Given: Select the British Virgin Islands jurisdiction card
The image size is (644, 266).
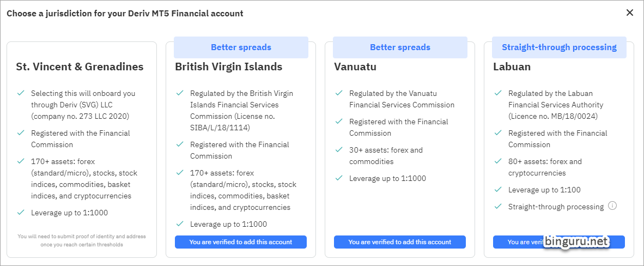Looking at the screenshot, I should tap(241, 150).
